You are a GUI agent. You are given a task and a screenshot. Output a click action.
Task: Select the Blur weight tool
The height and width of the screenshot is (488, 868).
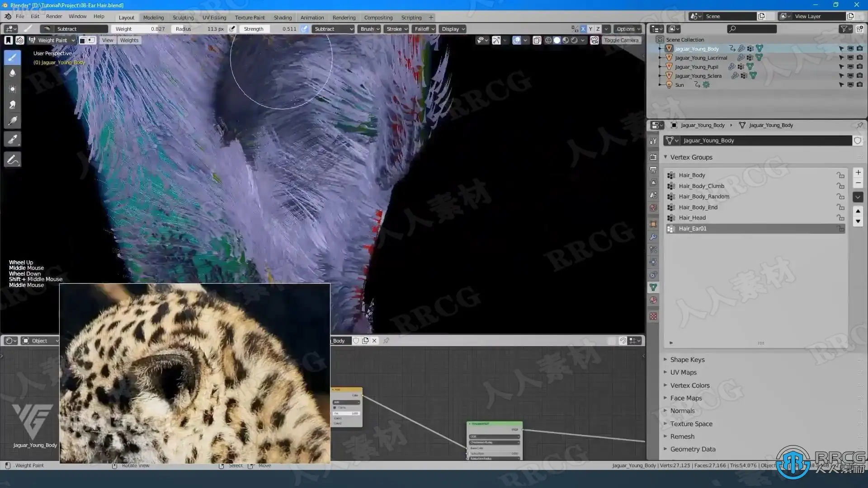point(12,73)
